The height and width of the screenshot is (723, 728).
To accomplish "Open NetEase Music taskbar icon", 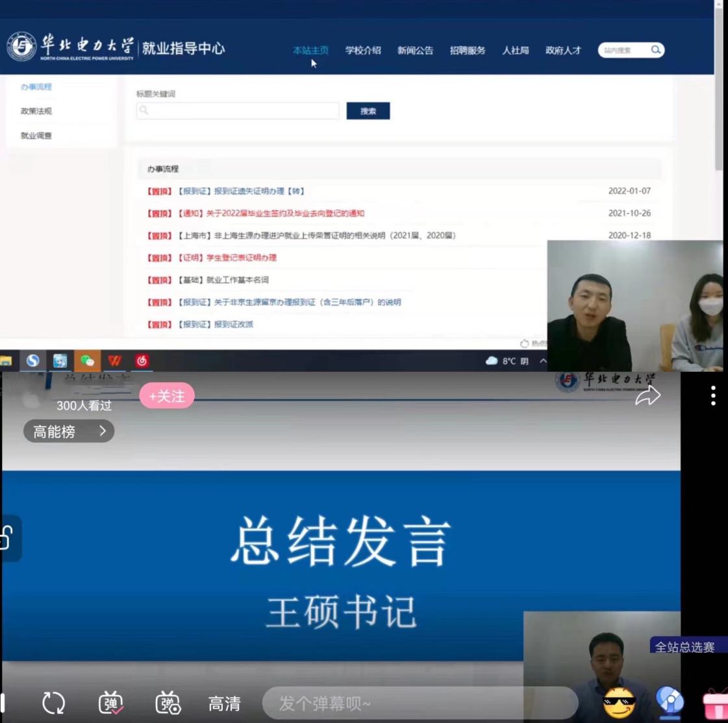I will coord(142,361).
